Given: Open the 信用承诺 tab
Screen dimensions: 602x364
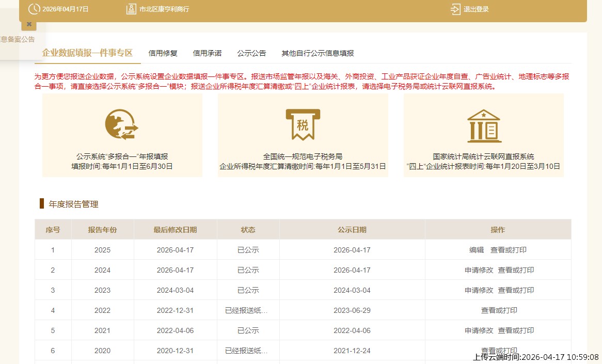Looking at the screenshot, I should point(207,53).
